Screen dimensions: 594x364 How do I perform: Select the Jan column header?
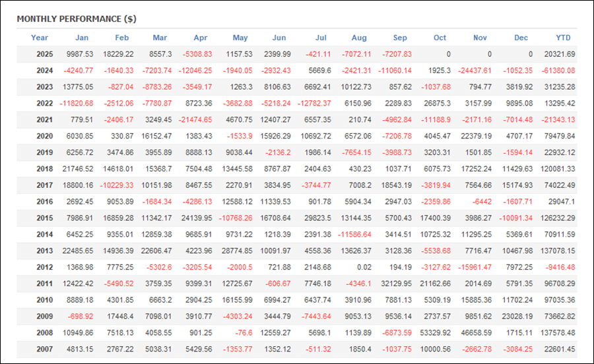click(82, 38)
